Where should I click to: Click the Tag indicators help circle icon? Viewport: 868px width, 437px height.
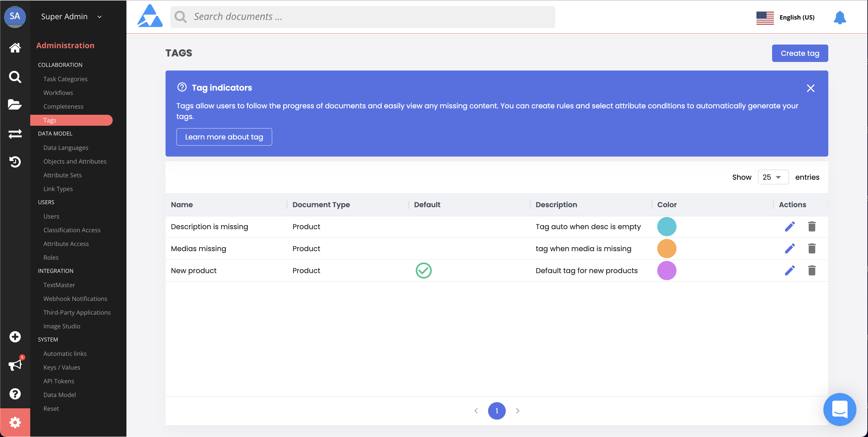point(182,87)
